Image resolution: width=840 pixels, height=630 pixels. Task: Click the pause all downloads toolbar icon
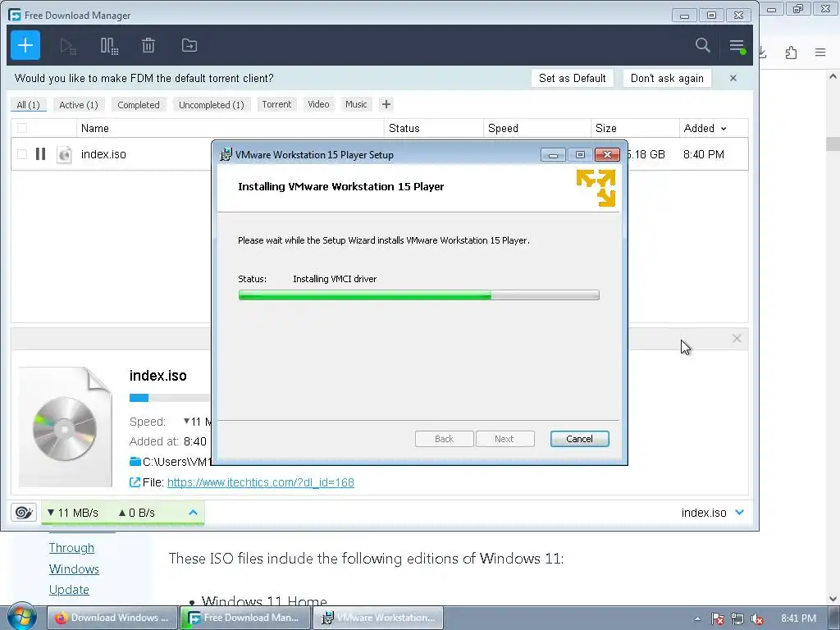[x=109, y=46]
